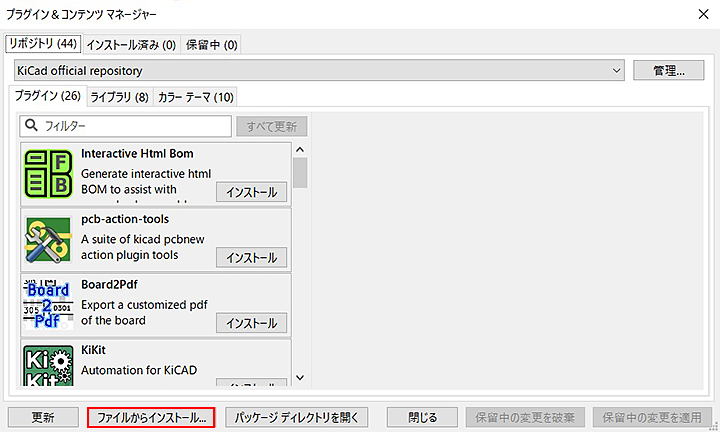This screenshot has width=720, height=432.
Task: Switch to 保留中 (0) tab
Action: [211, 44]
